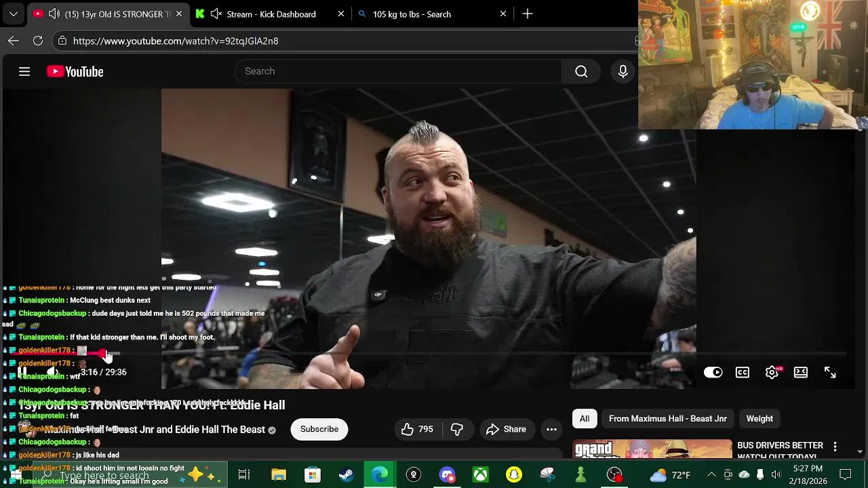Open Windows notification center icon

[846, 475]
